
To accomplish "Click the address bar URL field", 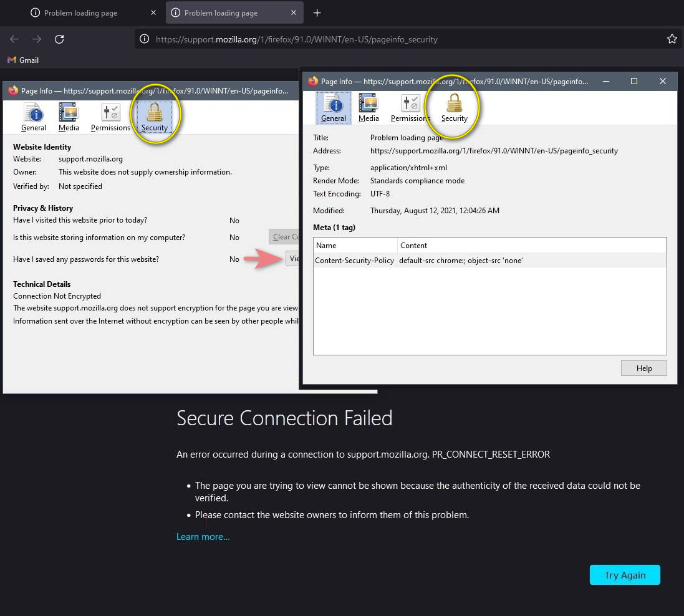I will 297,39.
